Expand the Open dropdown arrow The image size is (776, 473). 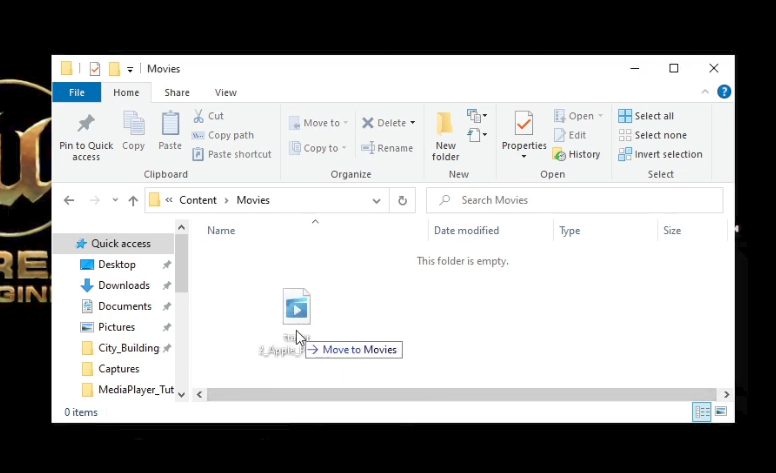(600, 116)
